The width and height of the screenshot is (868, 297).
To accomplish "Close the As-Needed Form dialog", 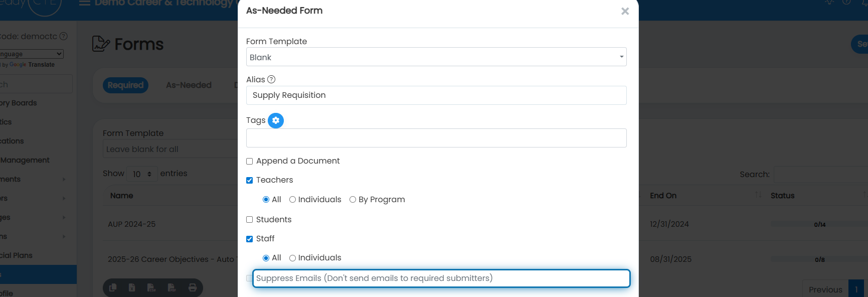I will pyautogui.click(x=625, y=11).
